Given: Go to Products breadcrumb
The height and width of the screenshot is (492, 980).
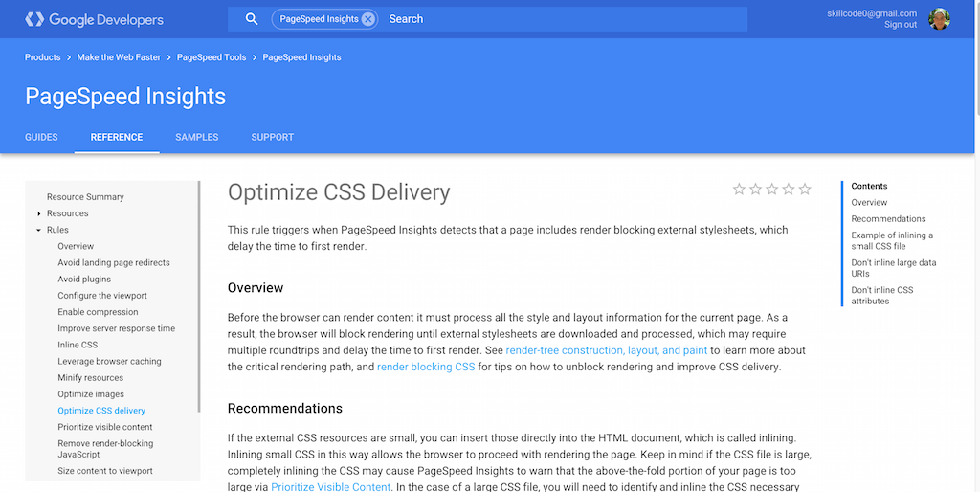Looking at the screenshot, I should tap(42, 56).
